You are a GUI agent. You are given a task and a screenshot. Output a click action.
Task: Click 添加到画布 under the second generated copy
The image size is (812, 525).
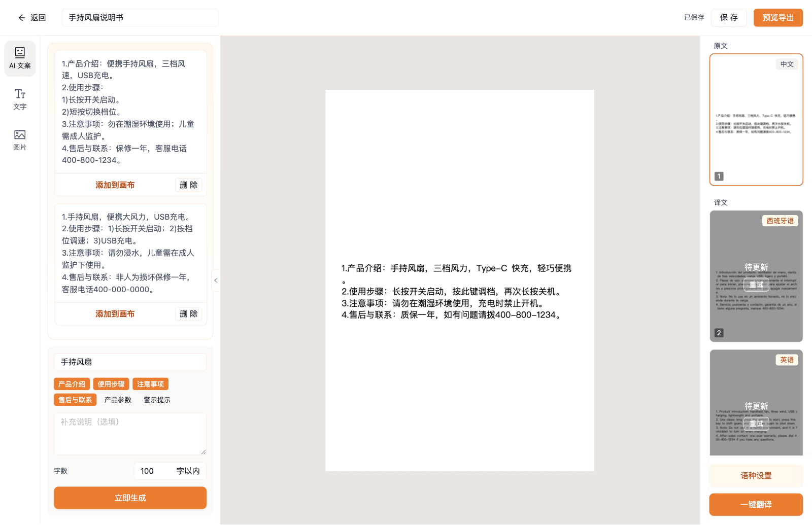115,314
